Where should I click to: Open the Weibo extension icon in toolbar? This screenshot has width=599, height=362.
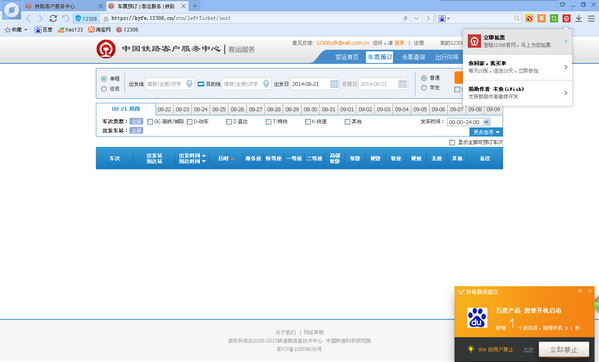tap(529, 18)
